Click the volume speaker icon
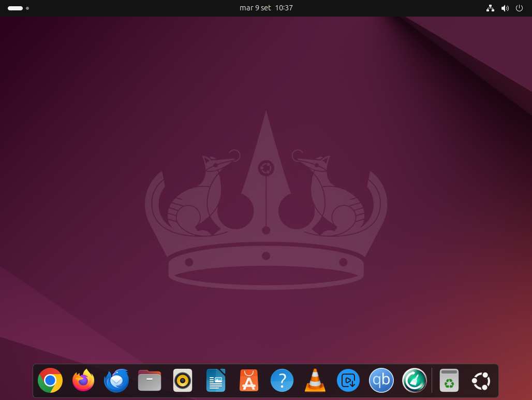Screen dimensions: 532x400 tap(505, 8)
